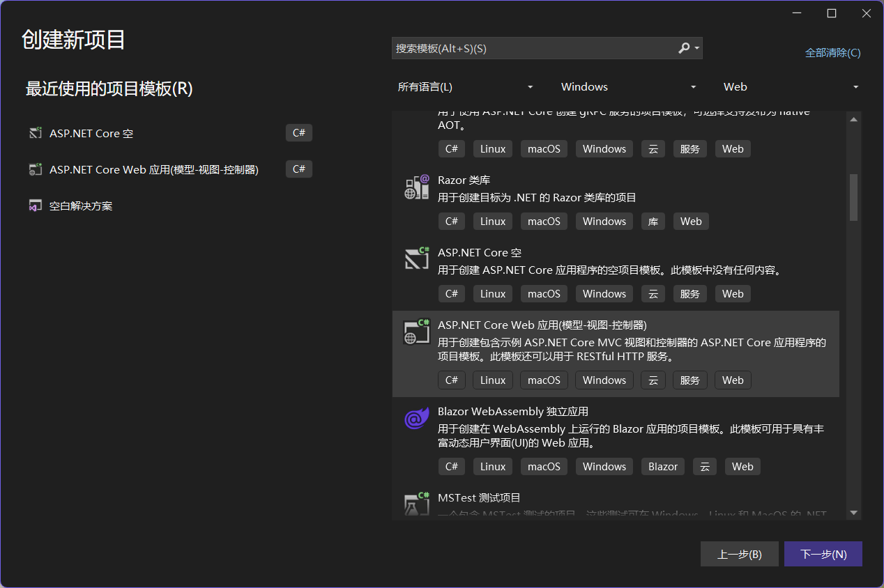Click the Linux tag under Razor 类库
The height and width of the screenshot is (588, 884).
[x=493, y=222]
